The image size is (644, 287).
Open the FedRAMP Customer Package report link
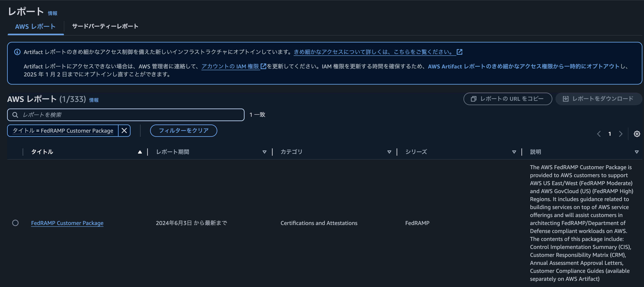click(x=67, y=223)
